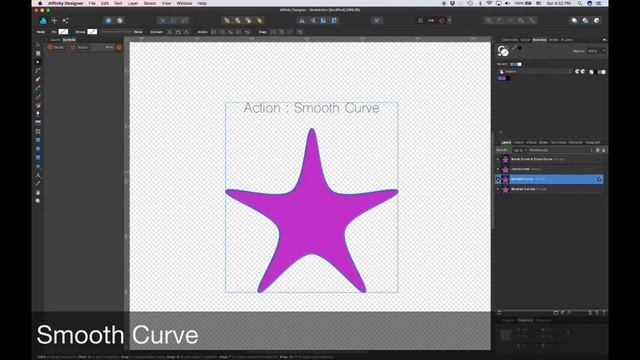Select the View hand tool
The width and height of the screenshot is (640, 360).
click(38, 192)
